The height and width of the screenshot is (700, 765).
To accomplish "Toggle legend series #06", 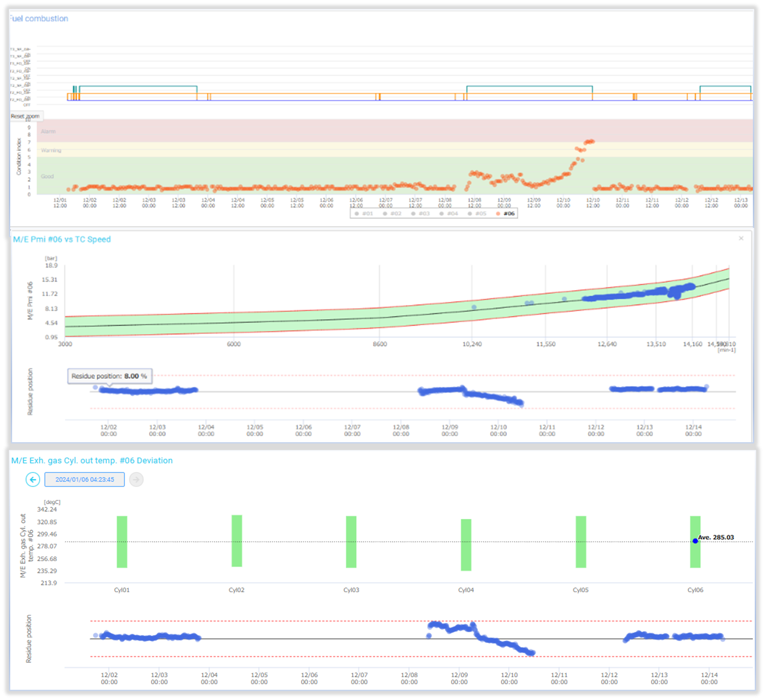I will coord(505,214).
